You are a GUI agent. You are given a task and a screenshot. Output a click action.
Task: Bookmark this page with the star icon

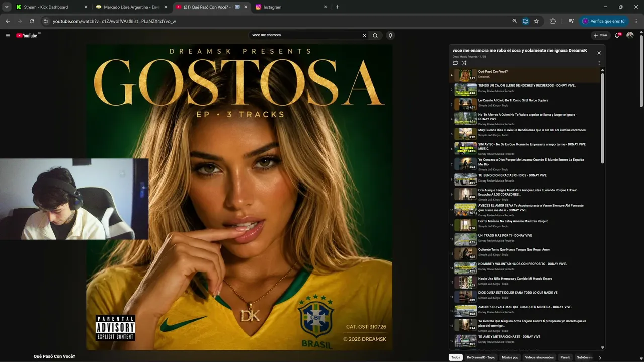click(536, 21)
